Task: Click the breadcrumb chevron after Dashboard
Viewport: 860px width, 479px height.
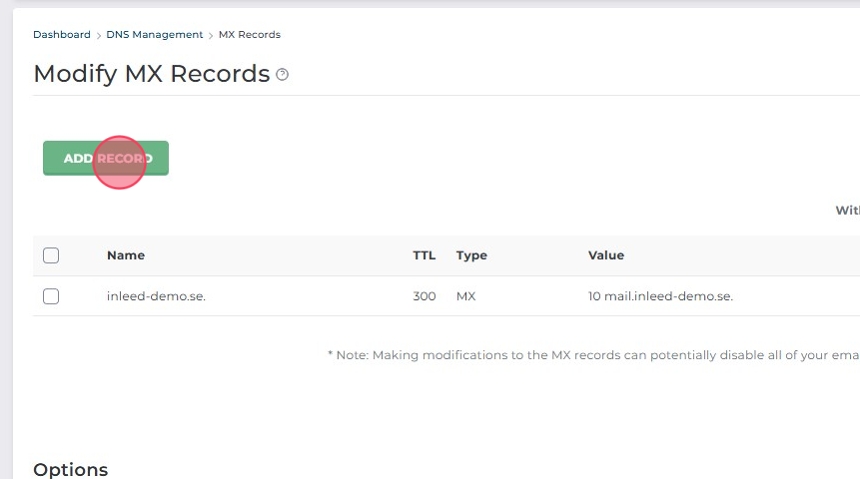Action: (99, 35)
